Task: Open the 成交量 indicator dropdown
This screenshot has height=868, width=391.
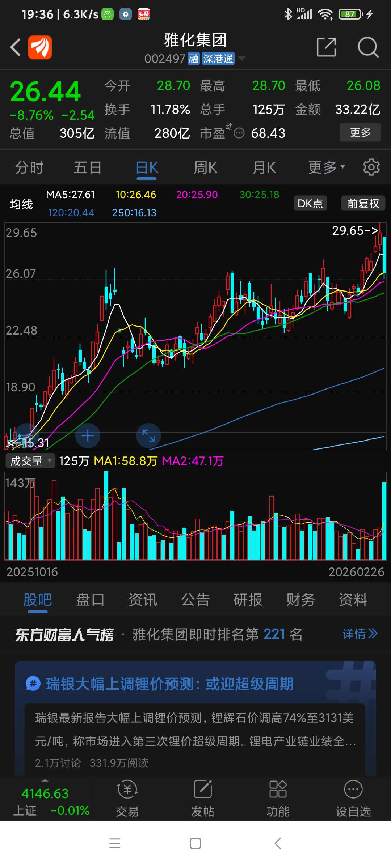Action: (30, 461)
